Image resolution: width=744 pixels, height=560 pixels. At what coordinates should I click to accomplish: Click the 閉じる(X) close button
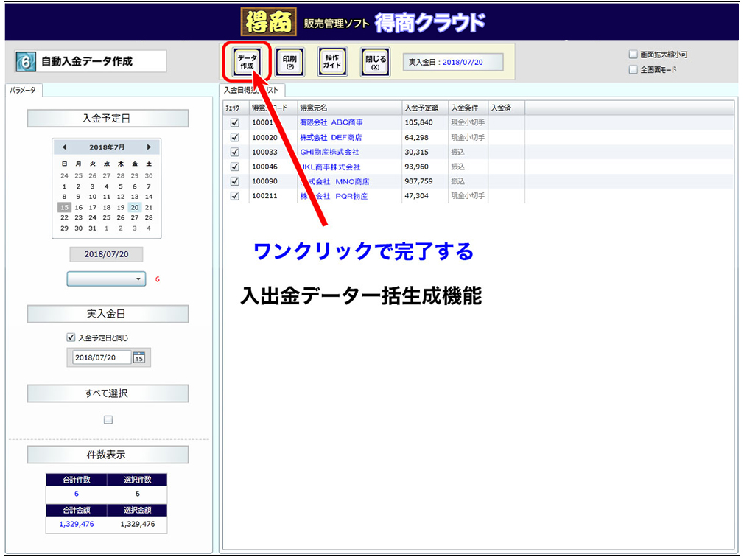click(376, 62)
